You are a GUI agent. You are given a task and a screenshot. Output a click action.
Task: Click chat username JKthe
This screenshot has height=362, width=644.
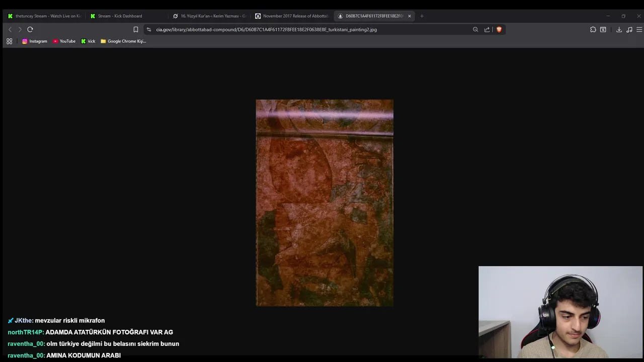[24, 321]
